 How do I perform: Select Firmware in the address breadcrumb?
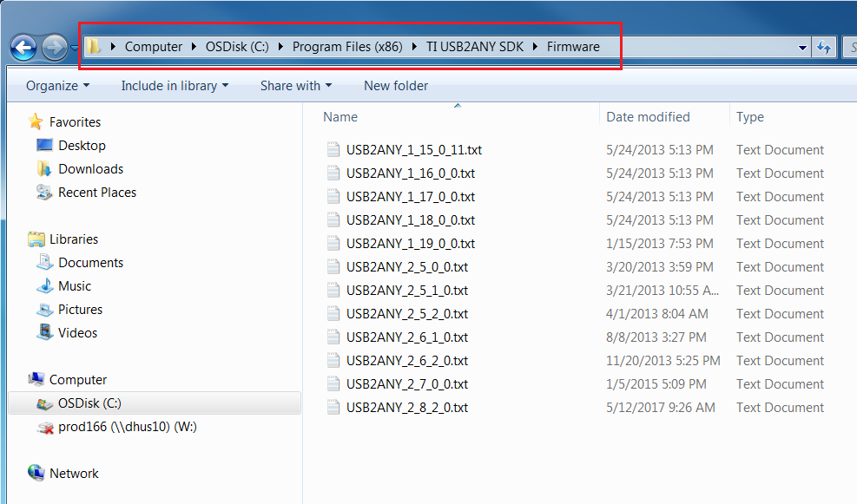pos(573,47)
